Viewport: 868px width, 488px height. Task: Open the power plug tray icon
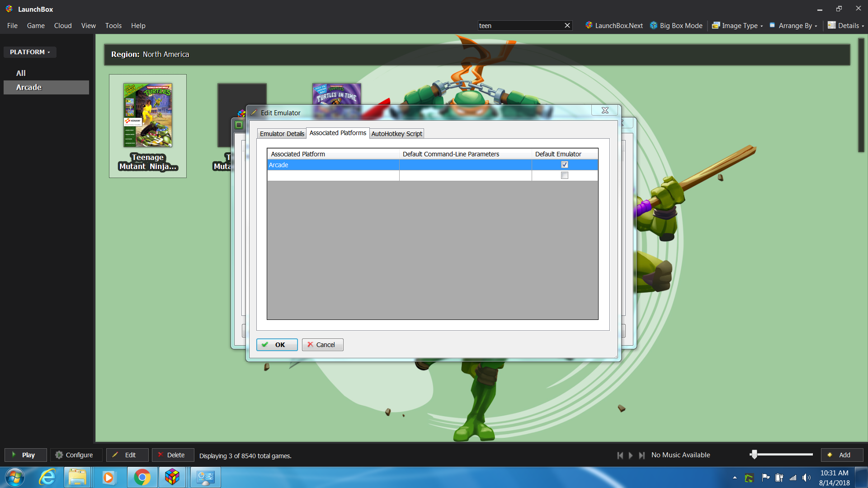(x=779, y=478)
